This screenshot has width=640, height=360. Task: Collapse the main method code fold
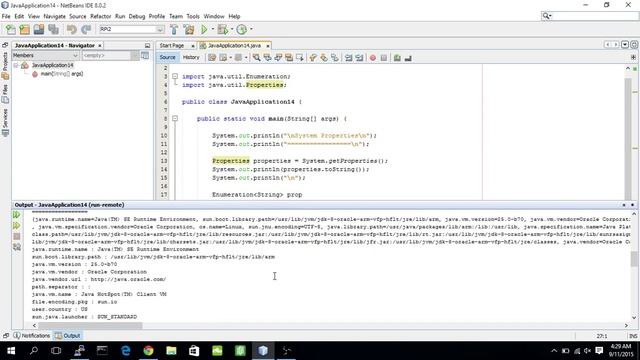point(175,119)
